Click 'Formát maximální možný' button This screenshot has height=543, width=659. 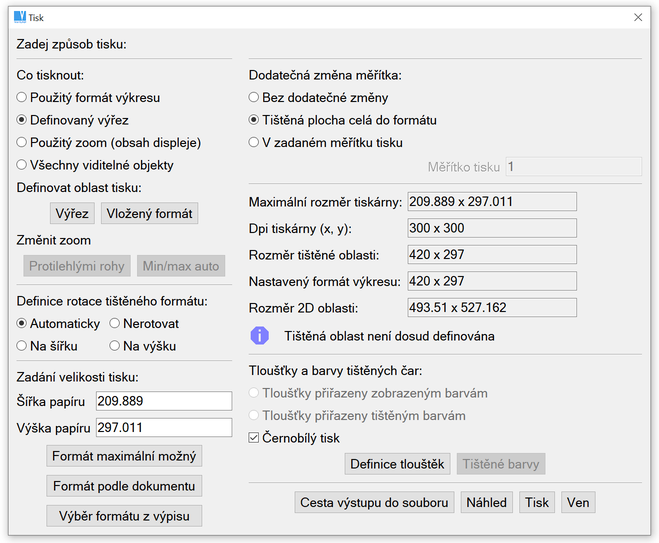pyautogui.click(x=125, y=456)
